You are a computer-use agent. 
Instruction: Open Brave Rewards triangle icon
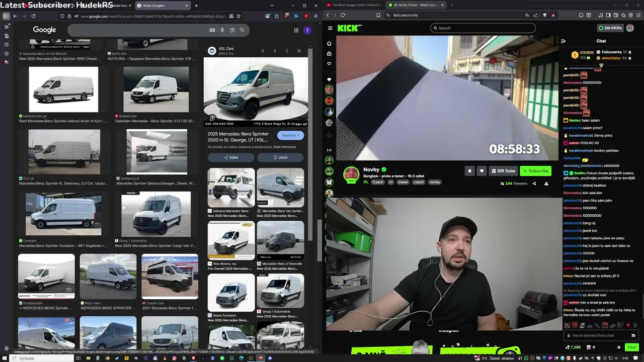(x=553, y=15)
